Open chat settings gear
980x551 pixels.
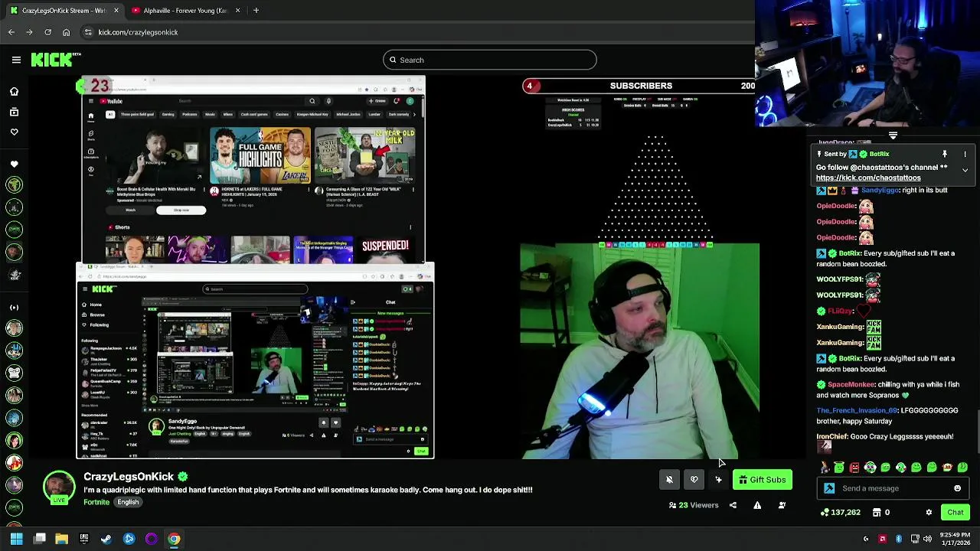929,512
